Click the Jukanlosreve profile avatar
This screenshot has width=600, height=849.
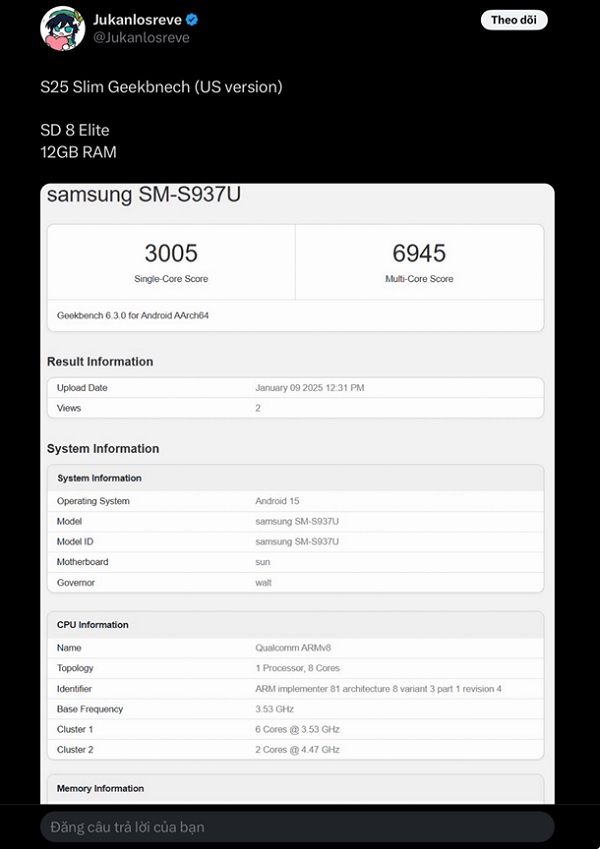tap(62, 28)
